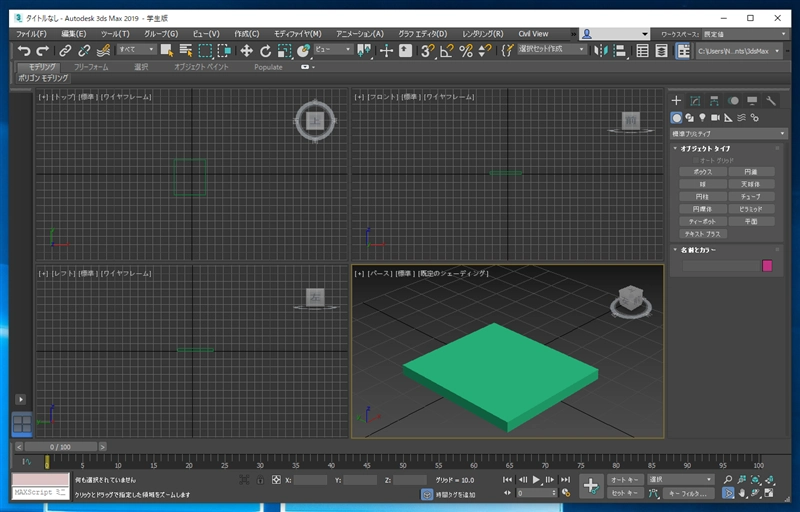Click the Mirror tool icon
Viewport: 800px width, 512px height.
pos(601,50)
